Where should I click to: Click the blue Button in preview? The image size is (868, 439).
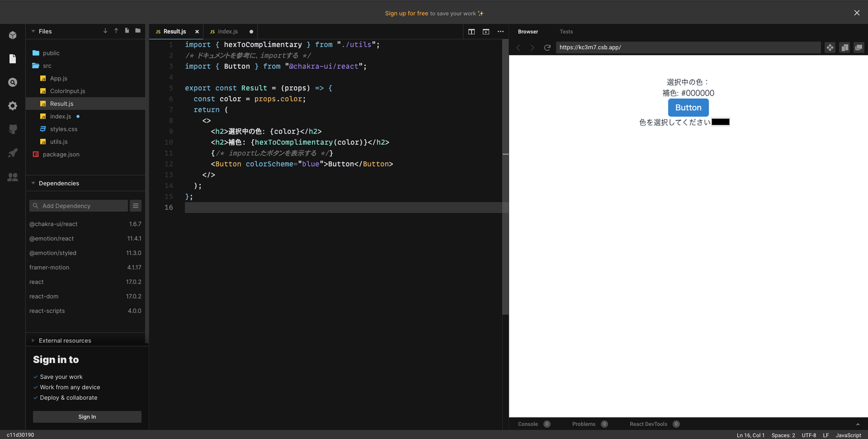pyautogui.click(x=688, y=107)
